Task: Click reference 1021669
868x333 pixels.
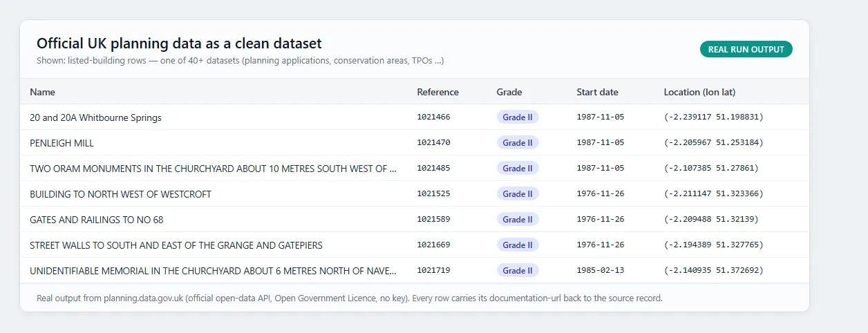Action: point(433,245)
